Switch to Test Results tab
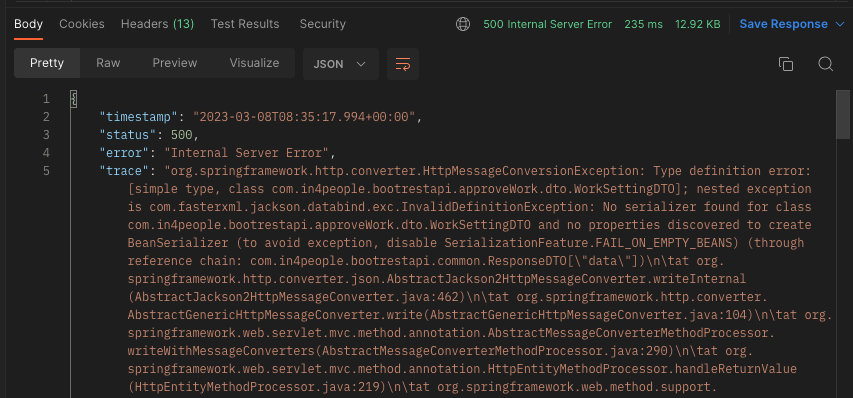Image resolution: width=853 pixels, height=398 pixels. (245, 24)
